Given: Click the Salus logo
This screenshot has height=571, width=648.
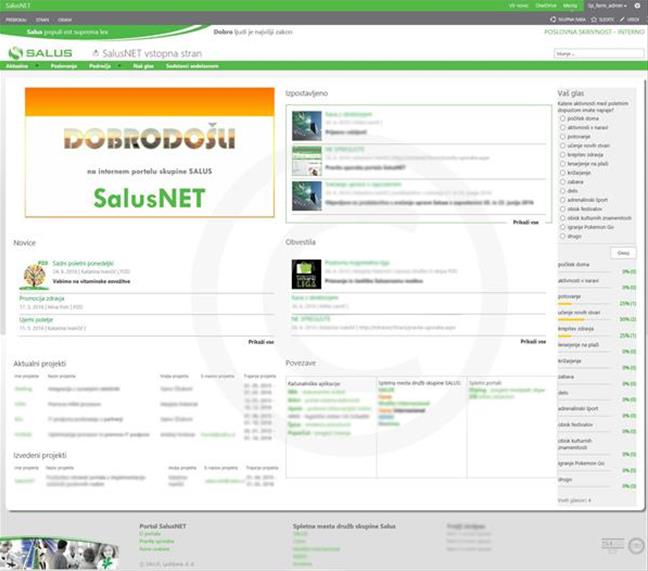Looking at the screenshot, I should click(40, 53).
